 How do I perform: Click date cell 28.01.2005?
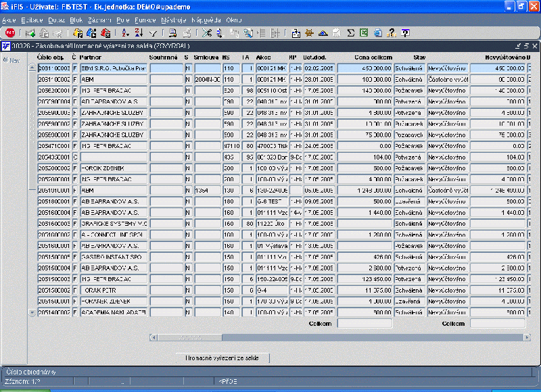(x=319, y=79)
